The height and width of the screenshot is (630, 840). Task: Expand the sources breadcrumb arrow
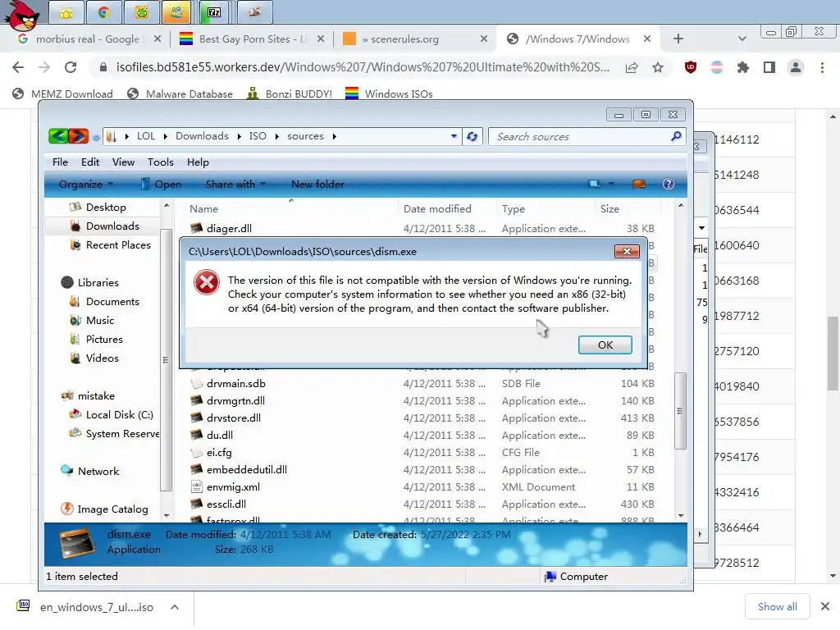[335, 136]
